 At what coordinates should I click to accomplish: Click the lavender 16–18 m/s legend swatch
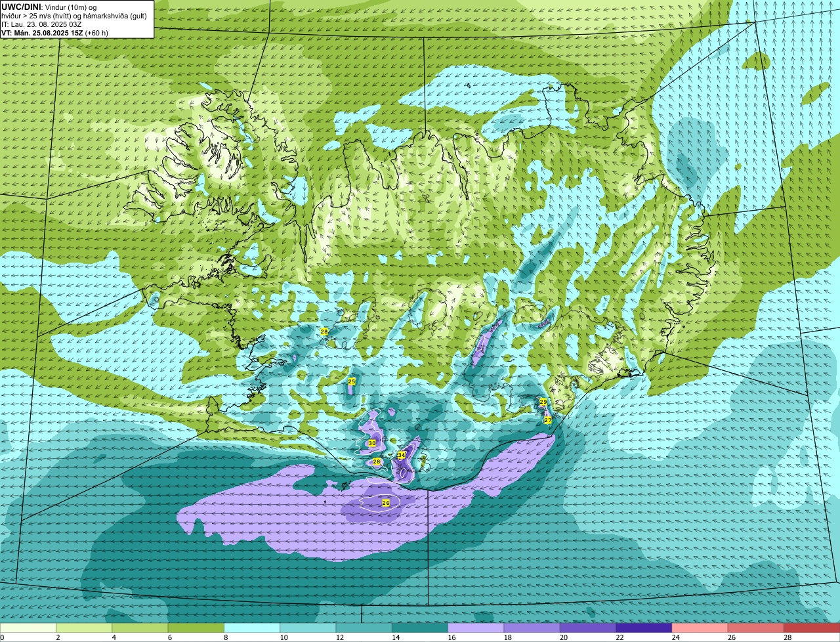[x=476, y=628]
